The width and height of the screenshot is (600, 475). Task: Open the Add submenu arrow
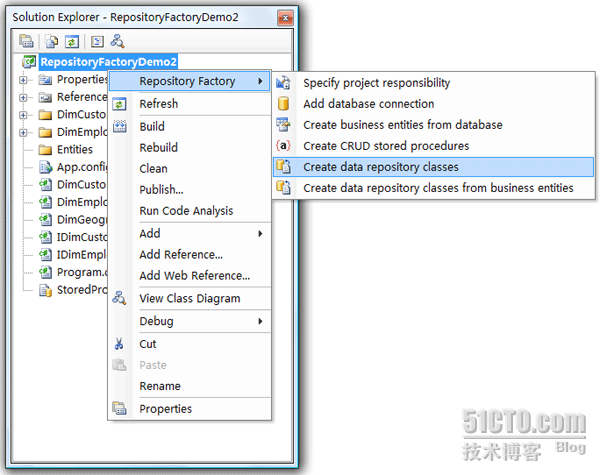point(260,233)
